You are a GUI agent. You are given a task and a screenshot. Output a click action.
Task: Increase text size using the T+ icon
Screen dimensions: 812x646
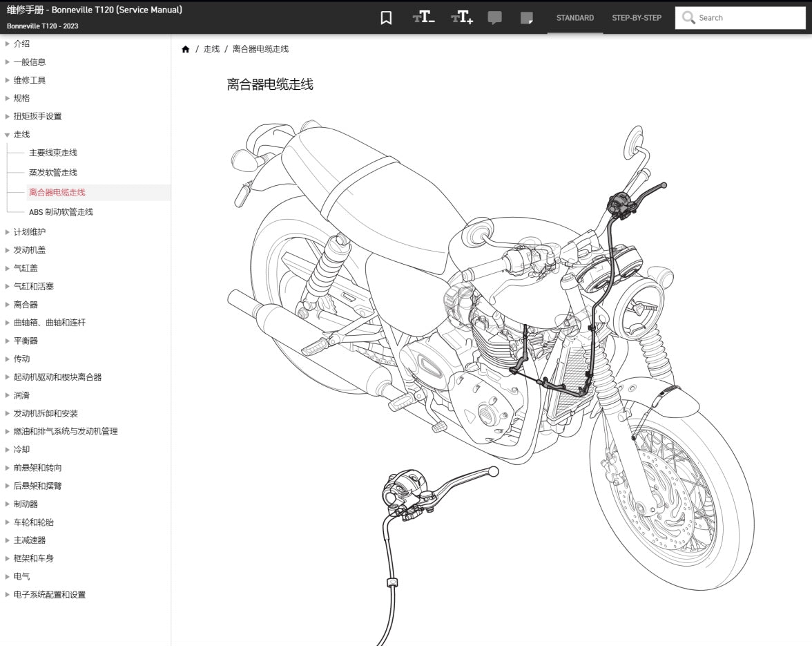click(x=460, y=17)
